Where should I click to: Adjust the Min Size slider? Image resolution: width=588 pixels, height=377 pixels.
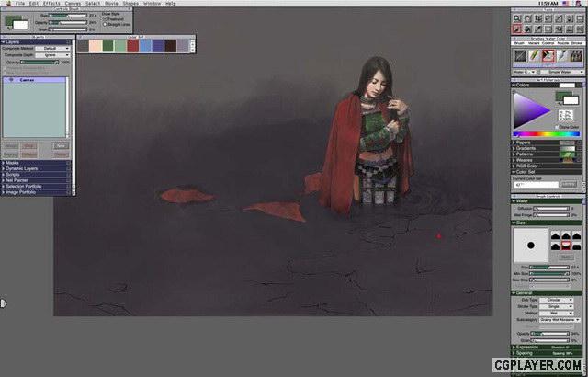(549, 274)
